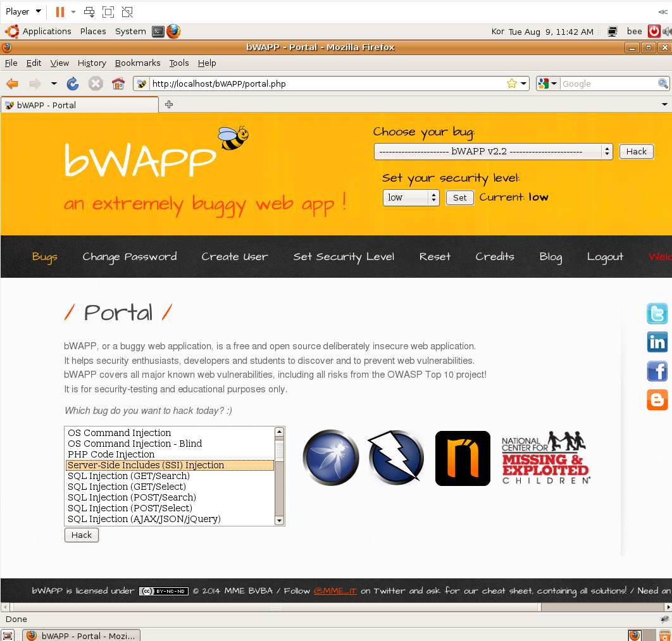The image size is (672, 641).
Task: Pause the VM with the Player pause icon
Action: point(60,12)
